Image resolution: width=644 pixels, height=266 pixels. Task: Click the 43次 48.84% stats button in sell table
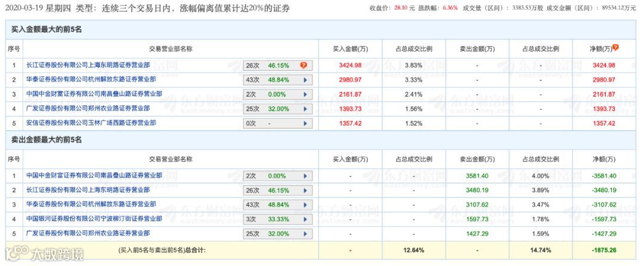pyautogui.click(x=278, y=205)
